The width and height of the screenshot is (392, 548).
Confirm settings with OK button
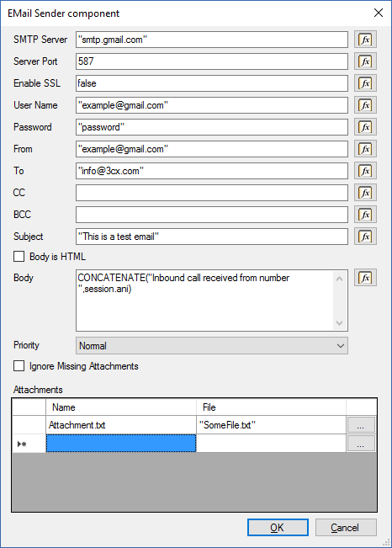pos(278,528)
